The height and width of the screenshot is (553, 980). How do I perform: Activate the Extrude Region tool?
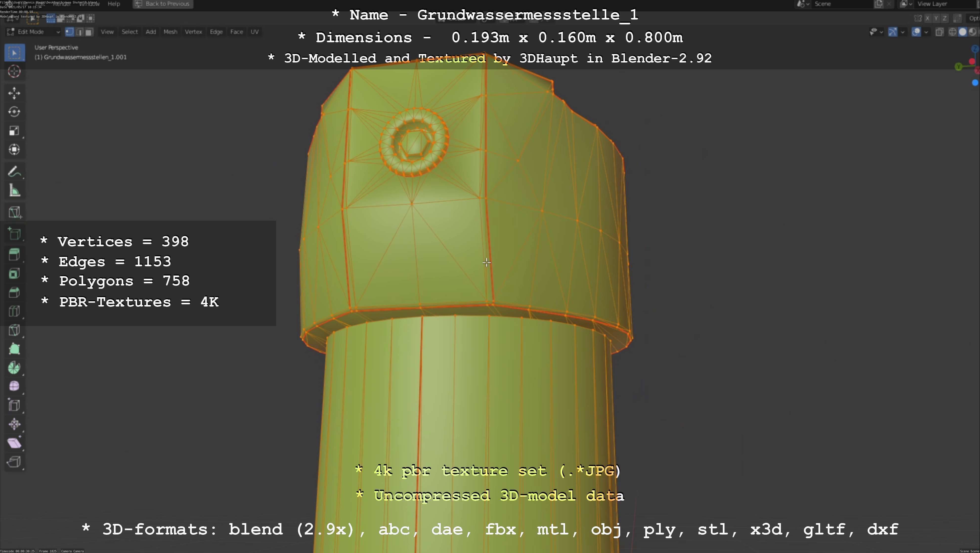(x=14, y=255)
